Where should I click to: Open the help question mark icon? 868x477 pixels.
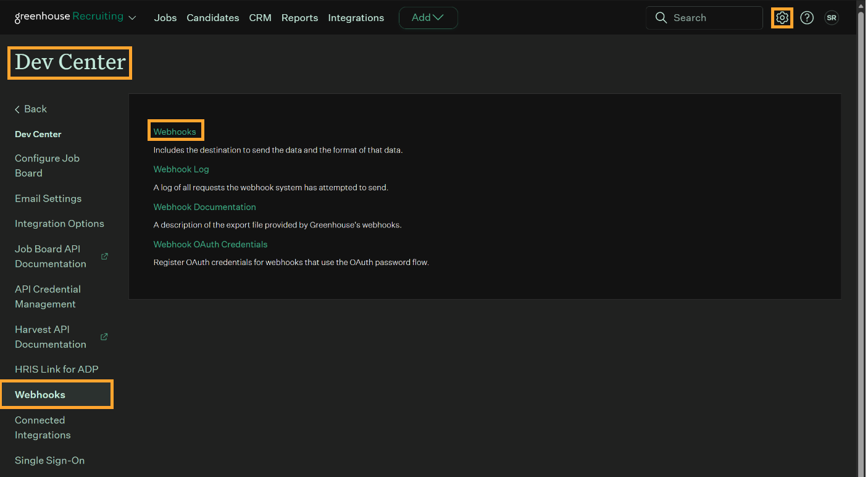pos(807,18)
